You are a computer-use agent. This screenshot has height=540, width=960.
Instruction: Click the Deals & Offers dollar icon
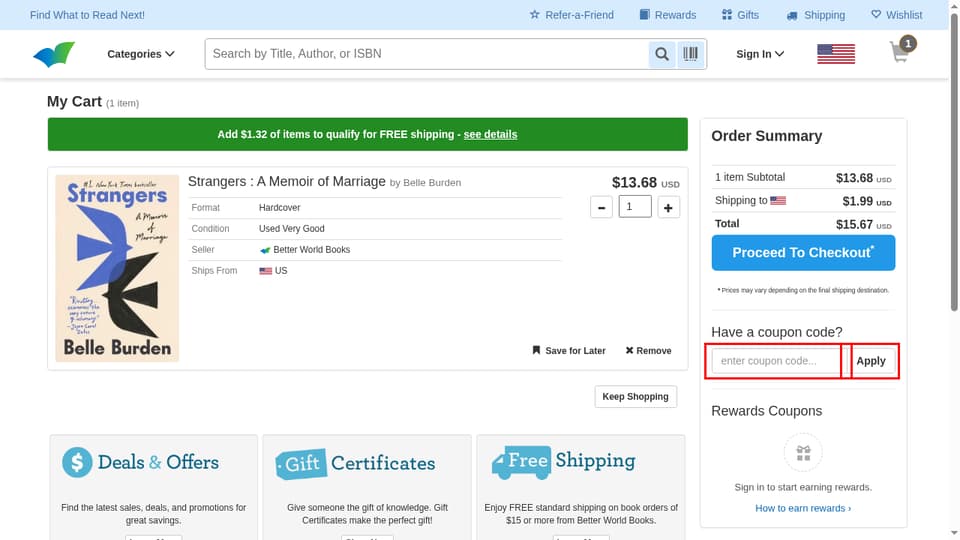77,462
